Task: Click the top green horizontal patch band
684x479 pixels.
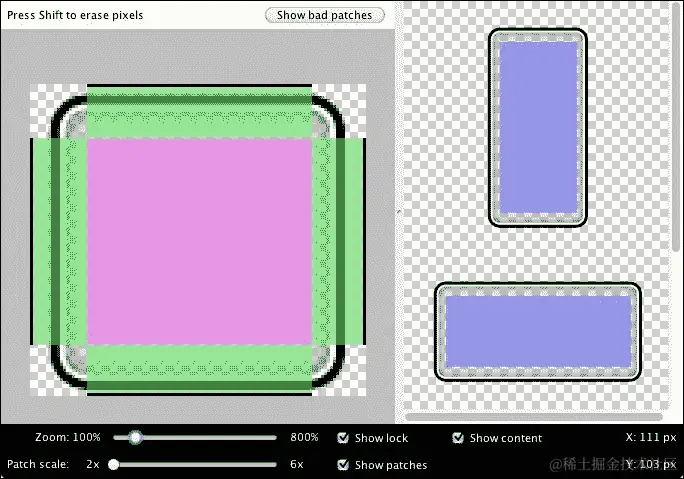Action: 199,112
